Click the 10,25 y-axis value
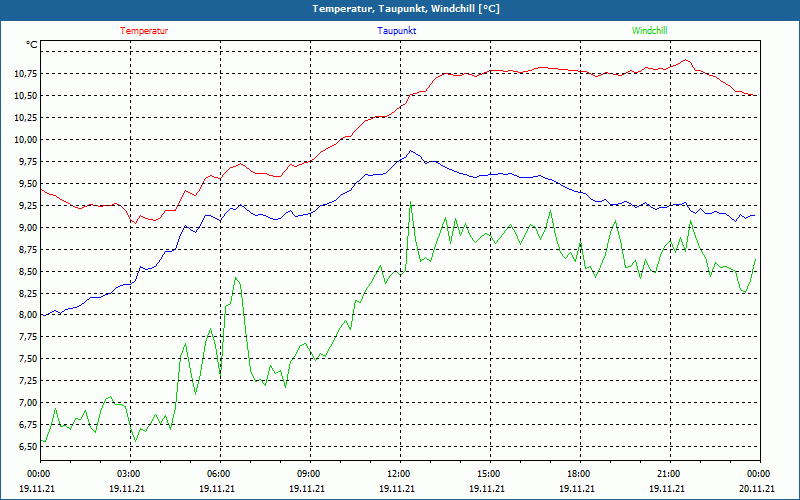The image size is (800, 500). (x=26, y=118)
